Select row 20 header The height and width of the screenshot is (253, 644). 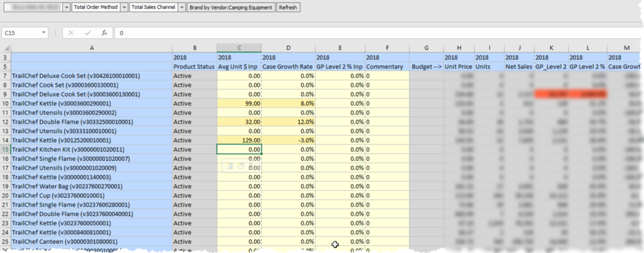[x=6, y=196]
